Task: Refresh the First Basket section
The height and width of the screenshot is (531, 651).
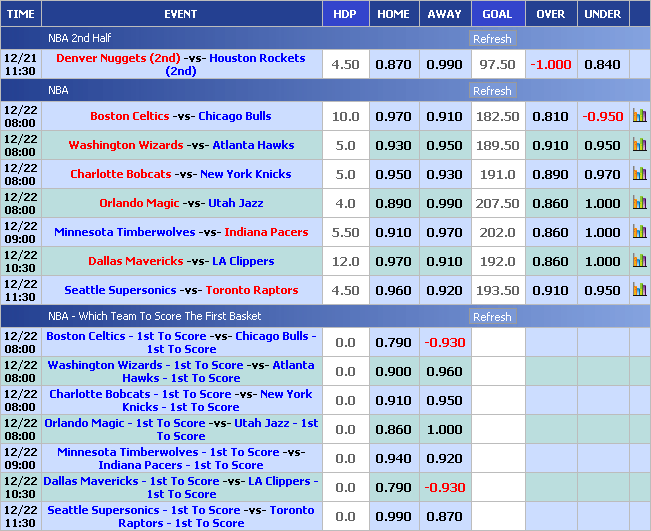Action: coord(492,317)
